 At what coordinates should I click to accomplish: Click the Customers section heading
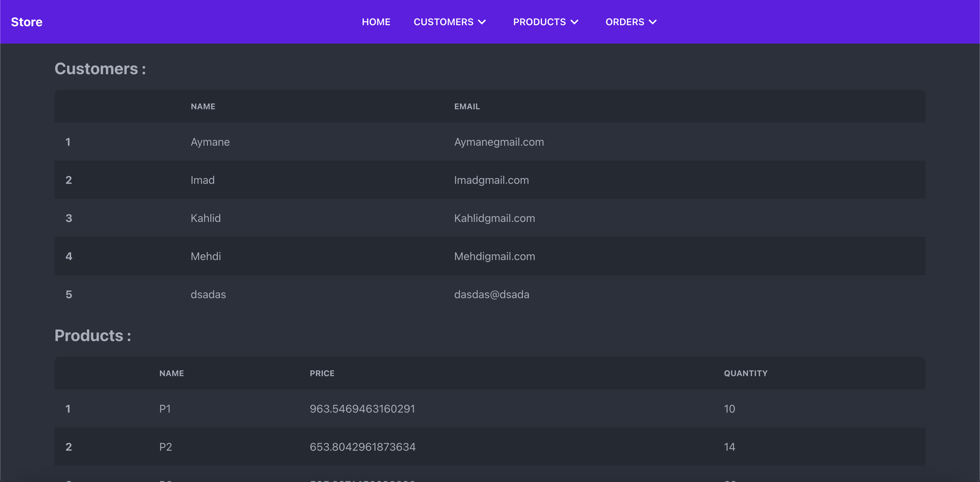[x=100, y=68]
